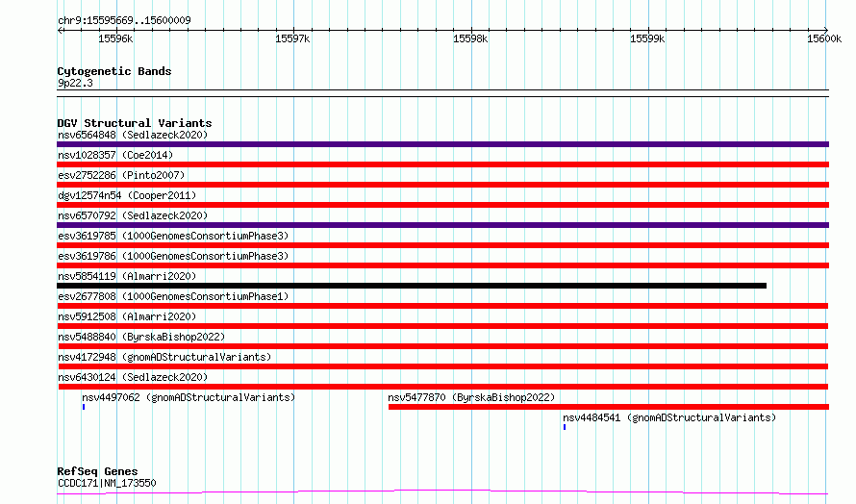856x504 pixels.
Task: Click the chr9:15595669..15600009 coordinate label
Action: click(124, 20)
